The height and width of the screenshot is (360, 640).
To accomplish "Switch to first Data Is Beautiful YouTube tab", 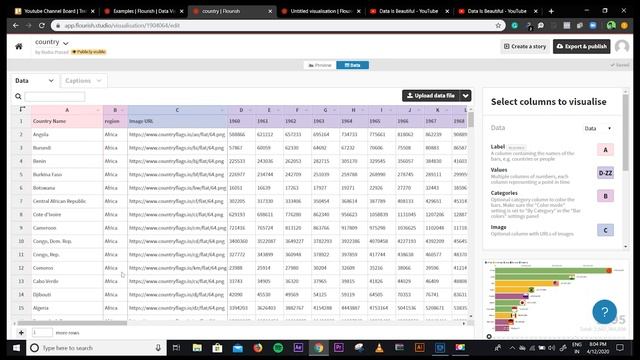I will (409, 11).
